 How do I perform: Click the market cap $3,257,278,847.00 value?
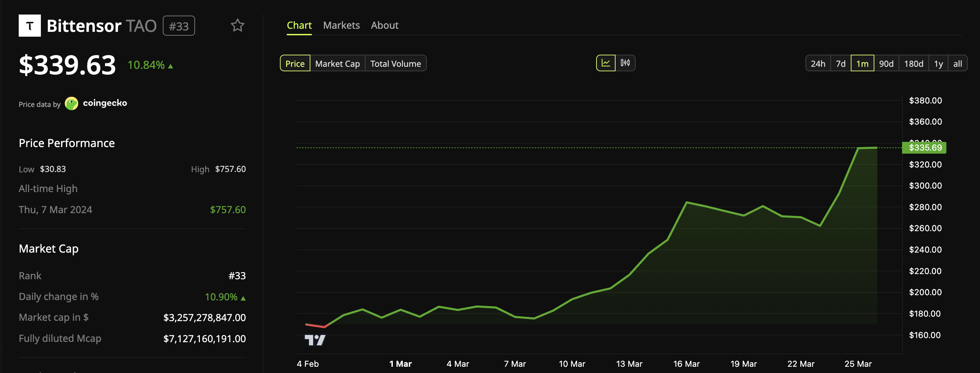(x=205, y=318)
